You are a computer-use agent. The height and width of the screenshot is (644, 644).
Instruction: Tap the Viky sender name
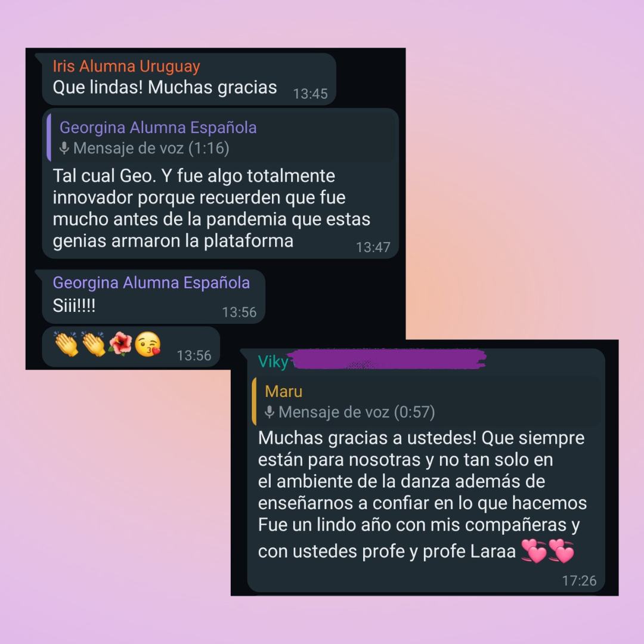pyautogui.click(x=273, y=362)
